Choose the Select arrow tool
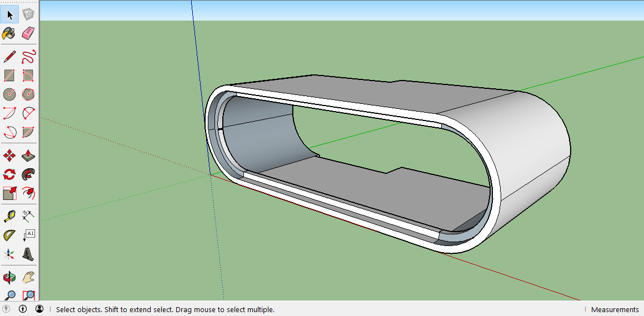The image size is (644, 316). (x=9, y=14)
